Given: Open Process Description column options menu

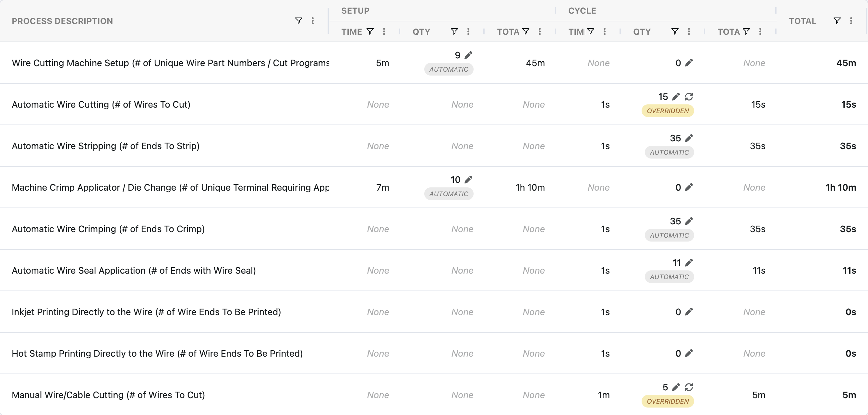Looking at the screenshot, I should (313, 21).
